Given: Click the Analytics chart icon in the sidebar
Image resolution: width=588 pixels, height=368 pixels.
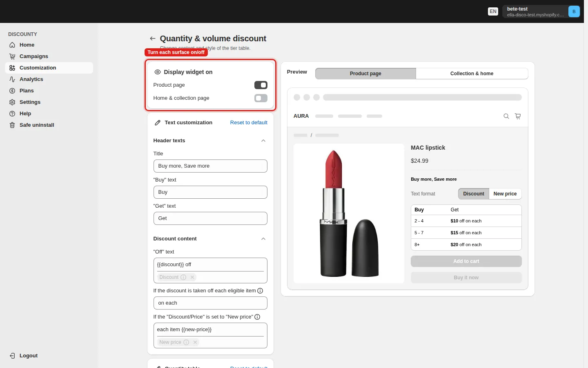Looking at the screenshot, I should click(x=12, y=79).
